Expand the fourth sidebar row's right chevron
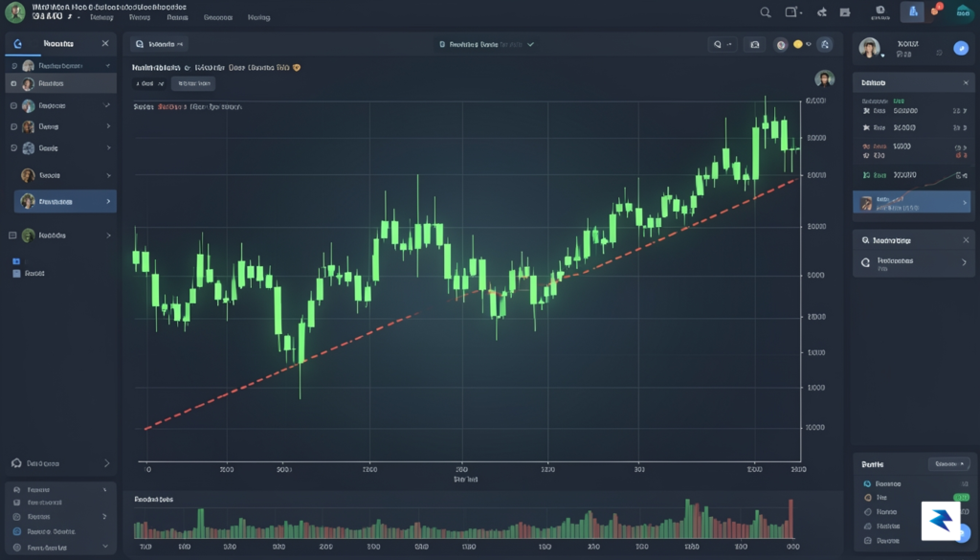 click(108, 126)
